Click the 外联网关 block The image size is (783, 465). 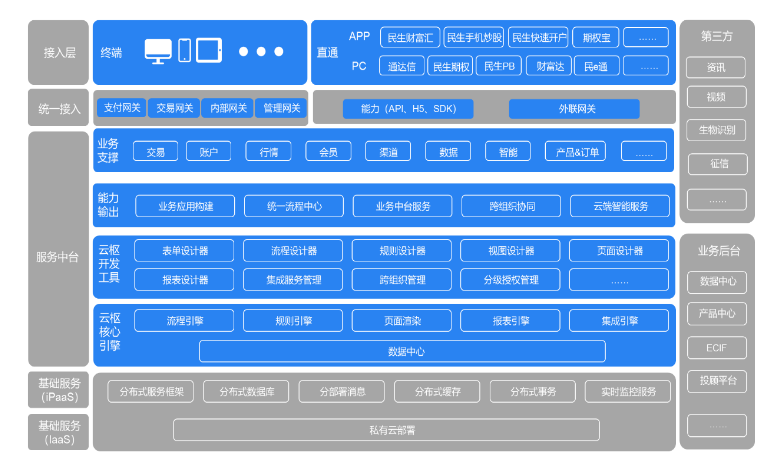[576, 109]
